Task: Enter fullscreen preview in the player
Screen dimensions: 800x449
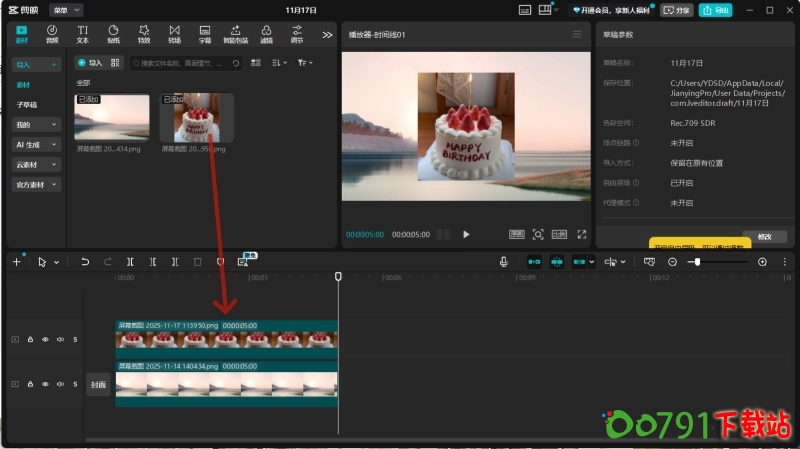Action: click(581, 234)
